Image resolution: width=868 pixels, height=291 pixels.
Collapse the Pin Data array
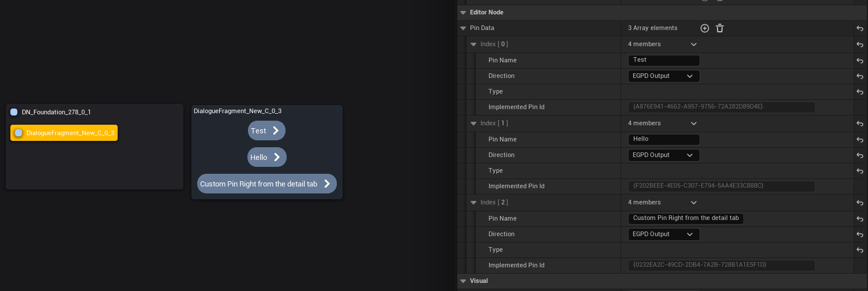(463, 28)
